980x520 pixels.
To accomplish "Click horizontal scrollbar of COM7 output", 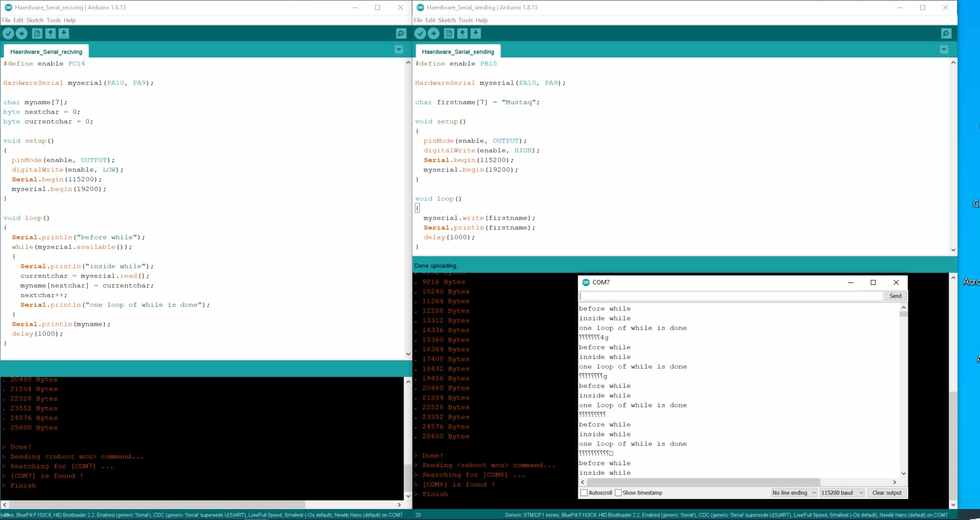I will [701, 482].
